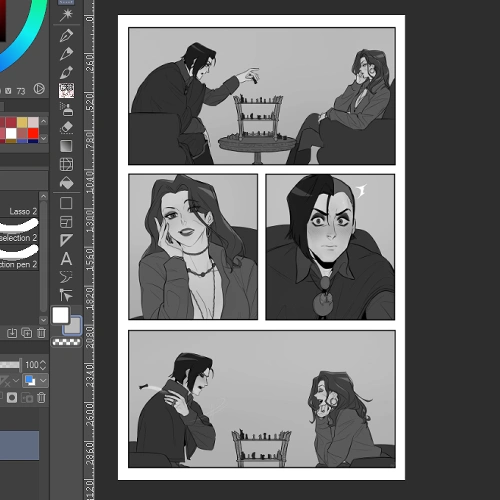500x500 pixels.
Task: Toggle the layer mask circle icon
Action: pos(12,398)
